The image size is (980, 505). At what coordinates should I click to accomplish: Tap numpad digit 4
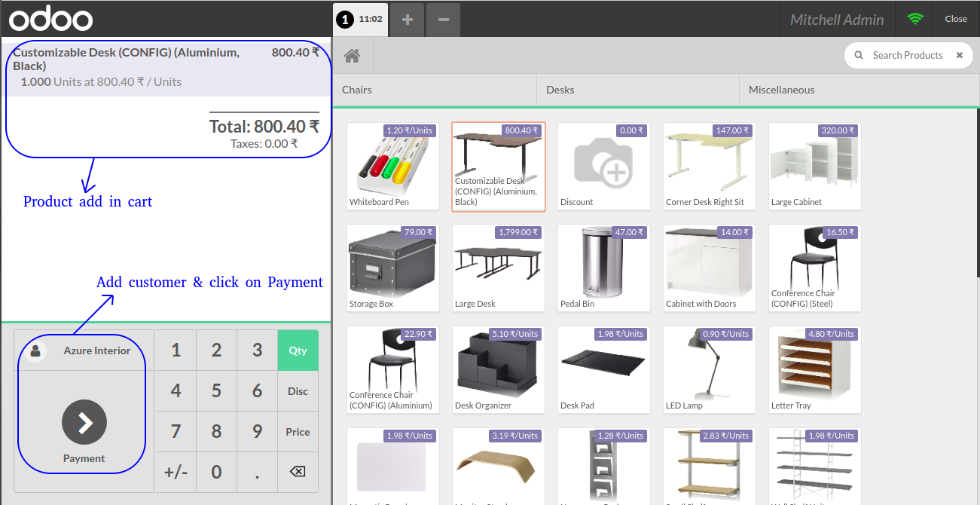pos(176,391)
